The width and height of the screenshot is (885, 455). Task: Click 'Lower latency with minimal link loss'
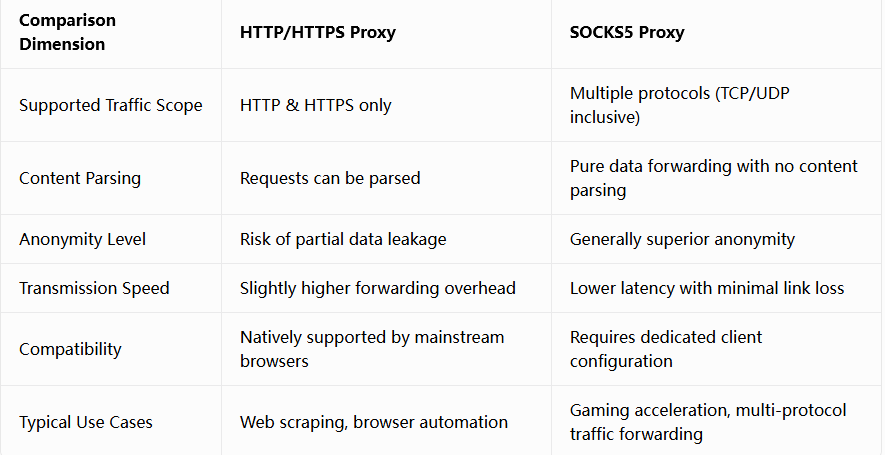click(x=707, y=288)
